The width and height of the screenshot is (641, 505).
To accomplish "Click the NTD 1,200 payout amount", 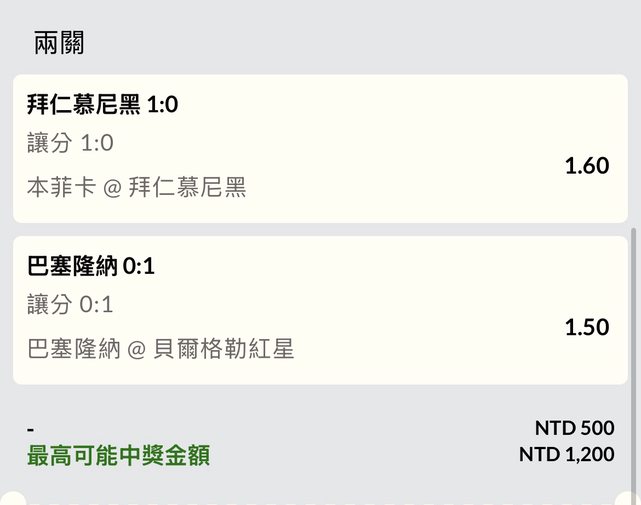I will pos(566,455).
